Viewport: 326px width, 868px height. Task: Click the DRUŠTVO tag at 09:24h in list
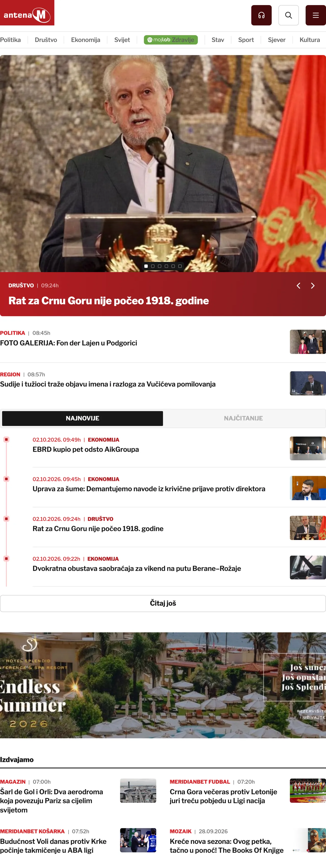click(x=100, y=519)
